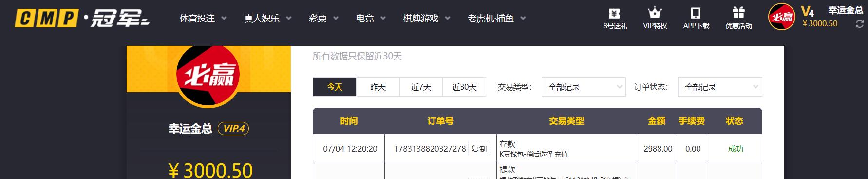Open the 订单状态 dropdown showing 全部记录
The image size is (868, 179).
[720, 87]
